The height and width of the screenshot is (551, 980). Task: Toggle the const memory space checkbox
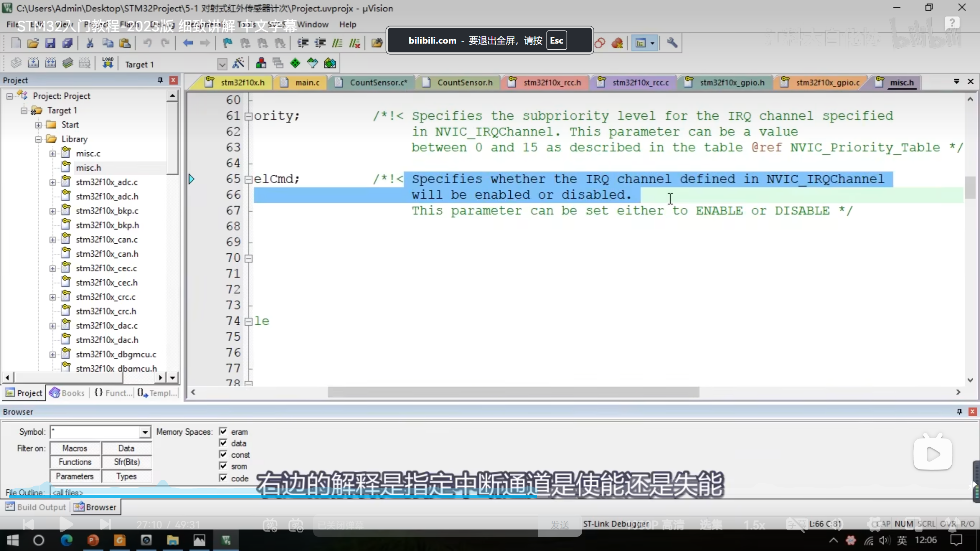223,455
